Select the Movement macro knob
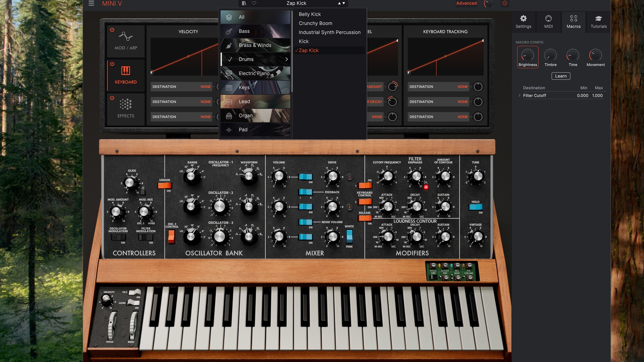The height and width of the screenshot is (362, 644). (x=596, y=55)
